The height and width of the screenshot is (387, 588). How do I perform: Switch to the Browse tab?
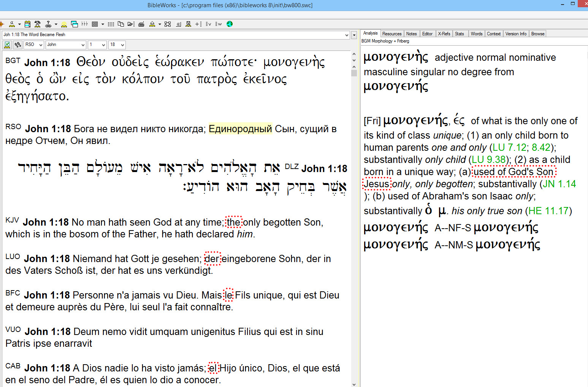pyautogui.click(x=538, y=34)
